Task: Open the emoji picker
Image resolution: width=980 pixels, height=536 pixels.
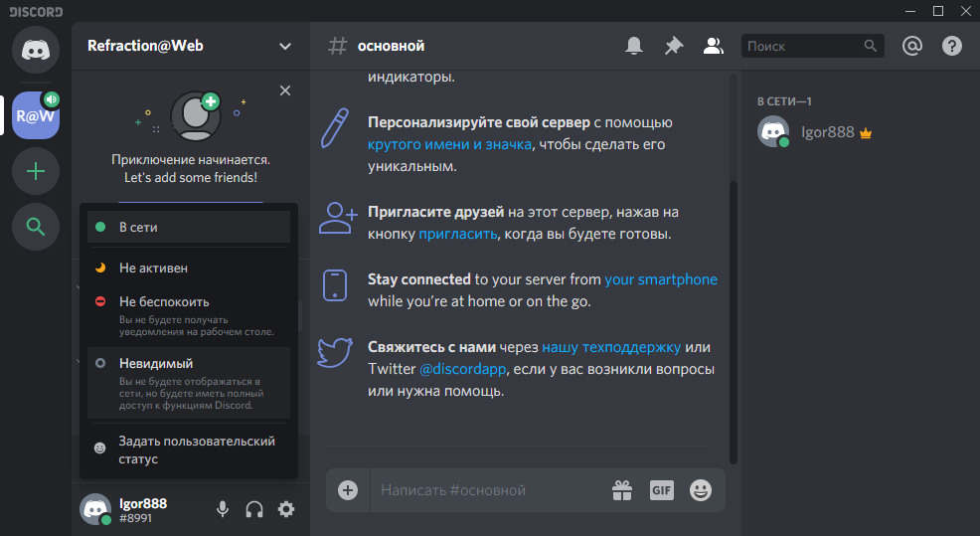Action: pyautogui.click(x=701, y=489)
